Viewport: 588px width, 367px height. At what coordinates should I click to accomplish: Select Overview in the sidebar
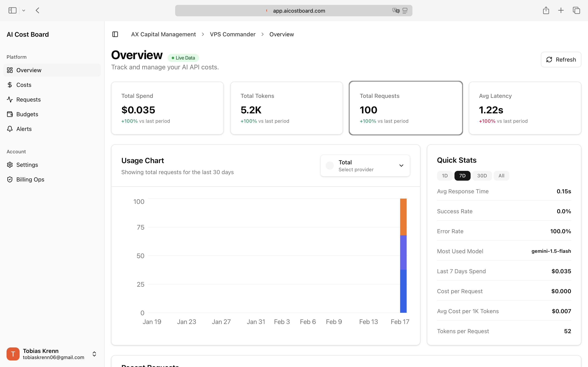(x=29, y=70)
